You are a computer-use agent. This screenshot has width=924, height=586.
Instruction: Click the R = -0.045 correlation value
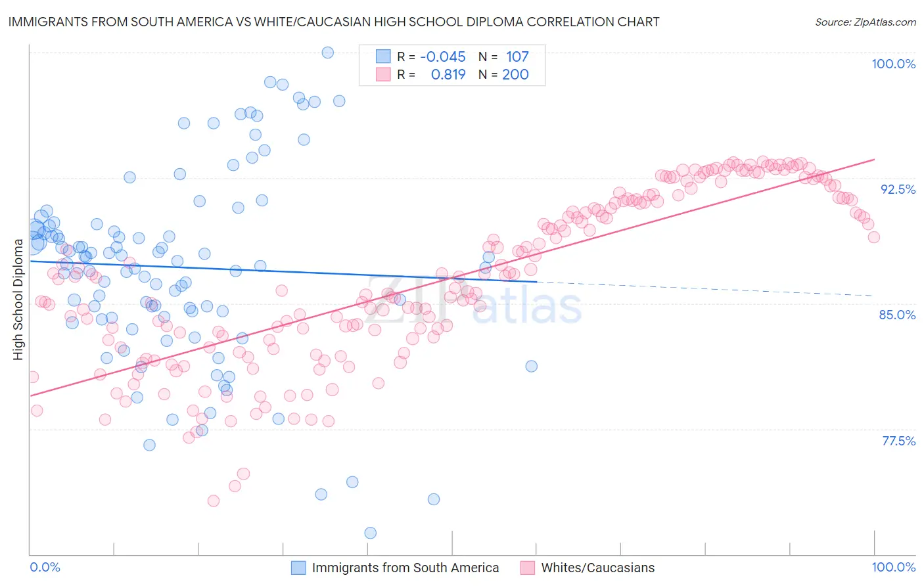(432, 56)
